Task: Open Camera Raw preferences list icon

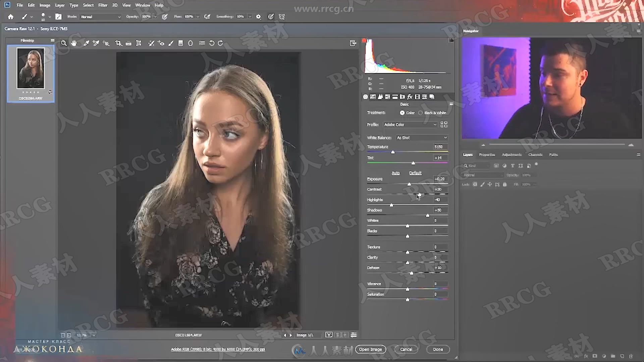Action: [202, 43]
